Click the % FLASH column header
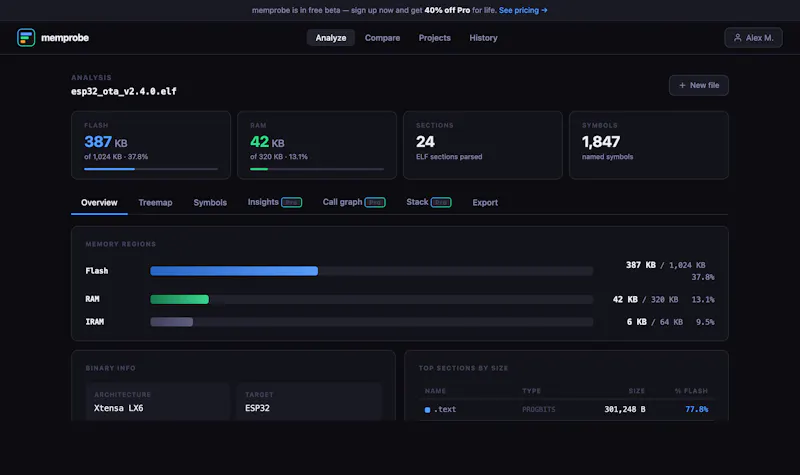 tap(691, 391)
